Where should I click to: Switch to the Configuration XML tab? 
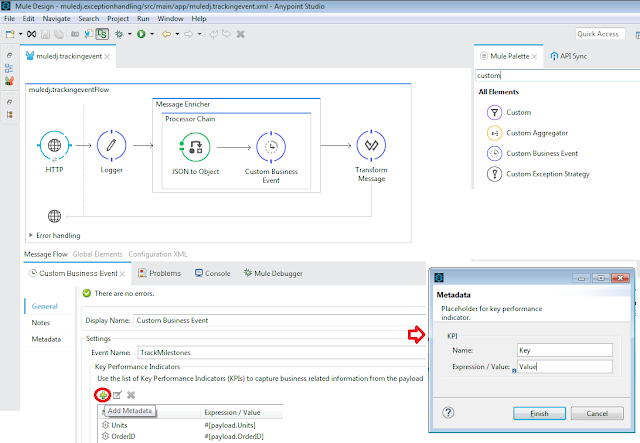[158, 254]
